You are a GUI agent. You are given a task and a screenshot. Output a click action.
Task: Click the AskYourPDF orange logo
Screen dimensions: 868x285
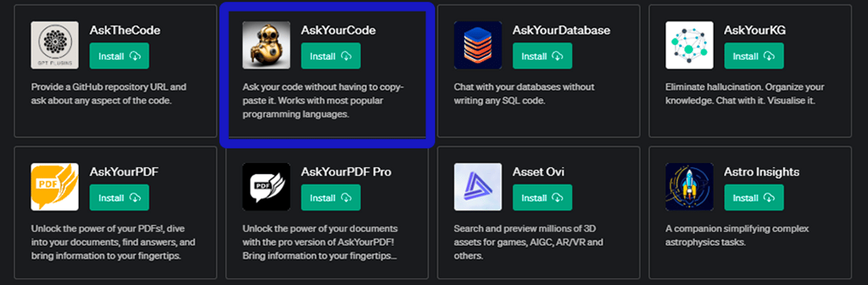pyautogui.click(x=55, y=187)
